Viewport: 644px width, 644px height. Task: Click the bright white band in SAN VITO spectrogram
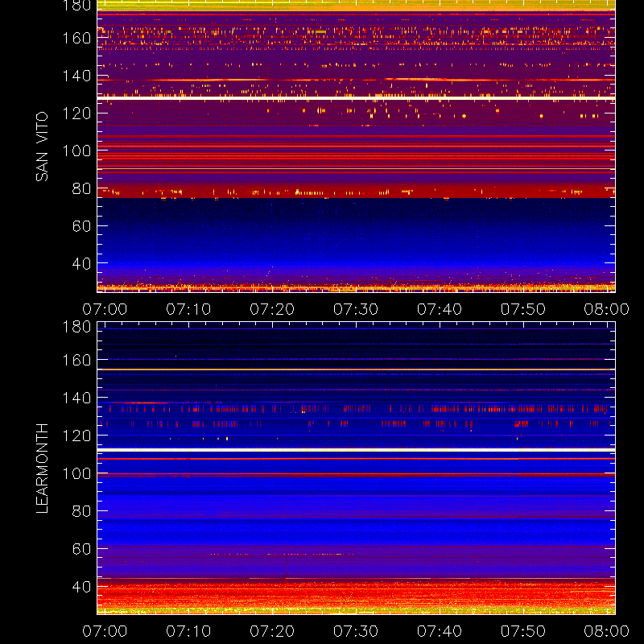coord(356,98)
